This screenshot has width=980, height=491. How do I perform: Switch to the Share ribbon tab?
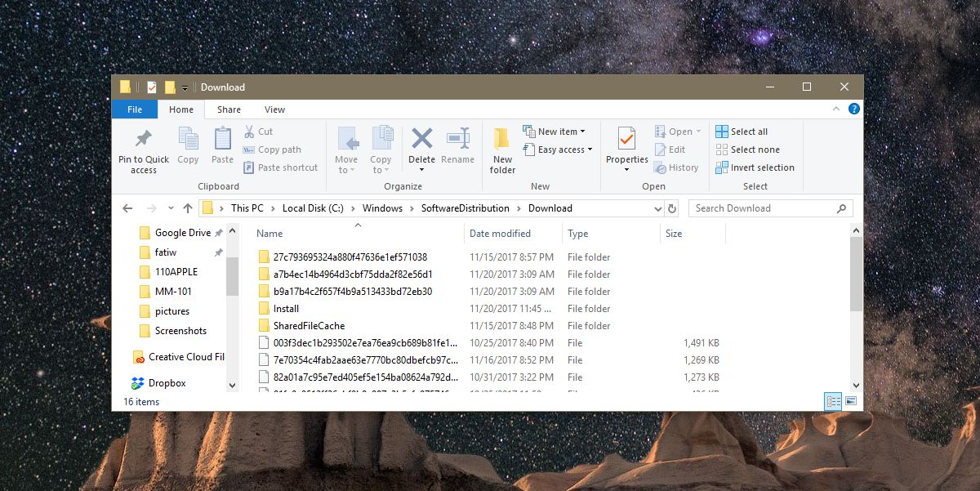(x=228, y=109)
